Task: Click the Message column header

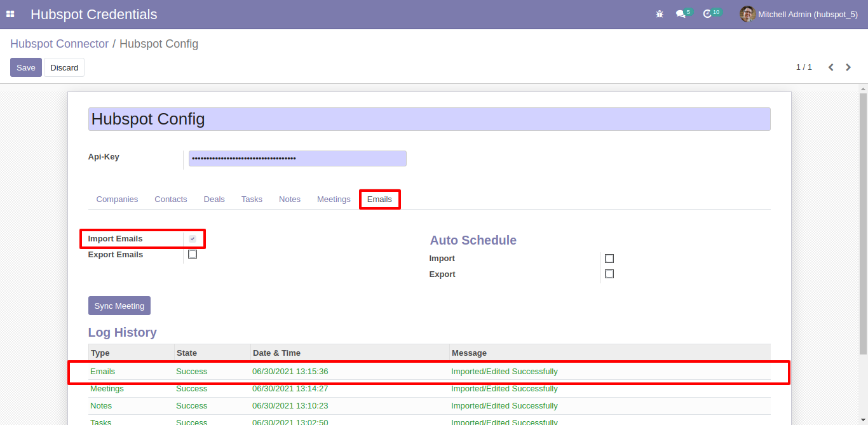Action: [609, 353]
